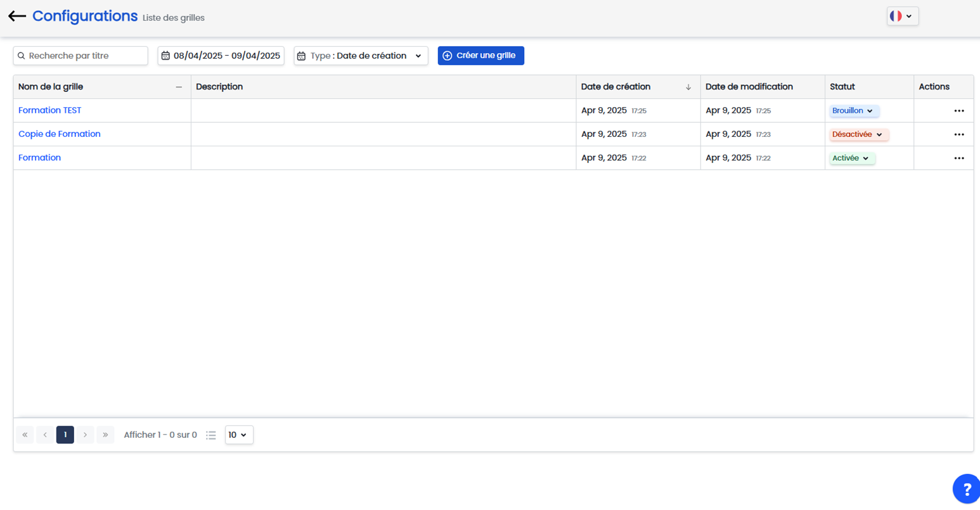The height and width of the screenshot is (510, 980).
Task: Go to the last page of results
Action: coord(105,435)
